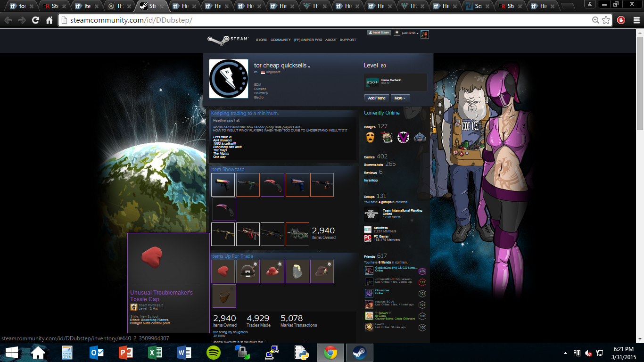Click the address bar URL field
Viewport: 644px width, 362px height.
321,20
